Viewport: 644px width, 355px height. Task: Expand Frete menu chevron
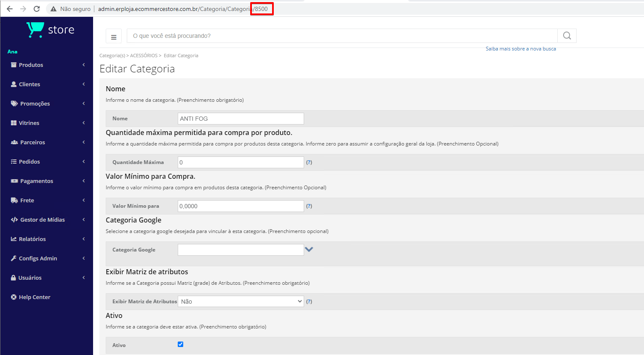point(84,200)
